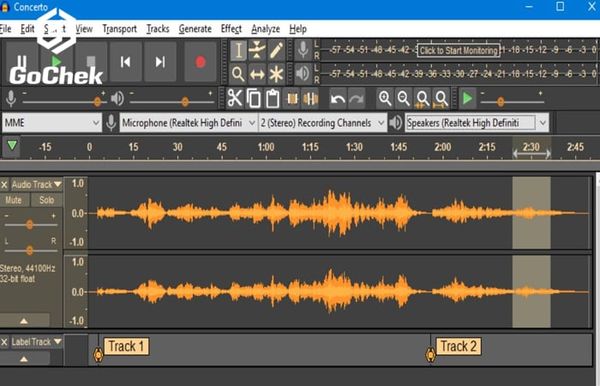Open the Audio Track name dropdown
Image resolution: width=600 pixels, height=386 pixels.
tap(36, 184)
